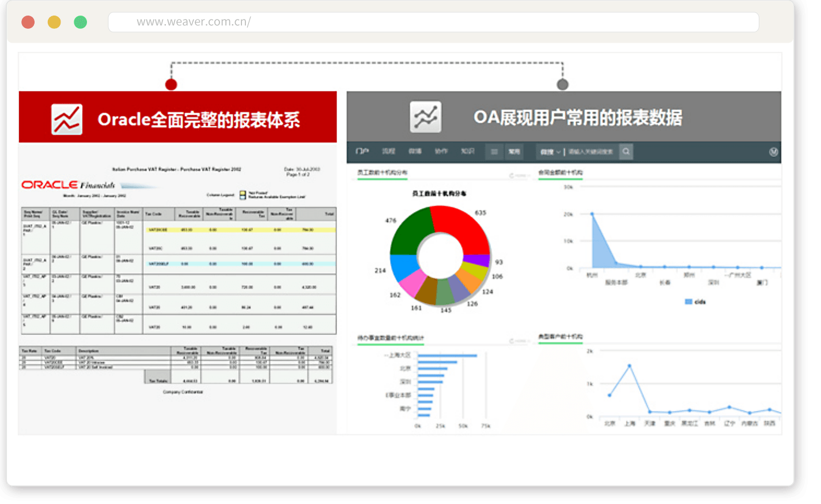
Task: Expand the search type dropdown (微搜)
Action: point(550,151)
